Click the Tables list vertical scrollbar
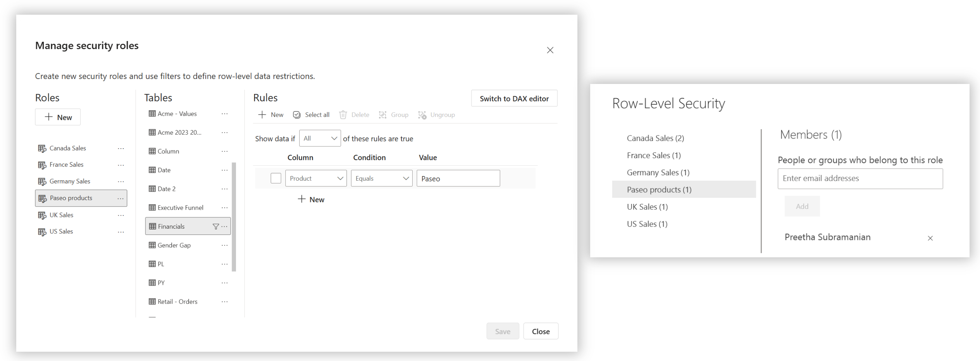The image size is (980, 361). pyautogui.click(x=234, y=217)
